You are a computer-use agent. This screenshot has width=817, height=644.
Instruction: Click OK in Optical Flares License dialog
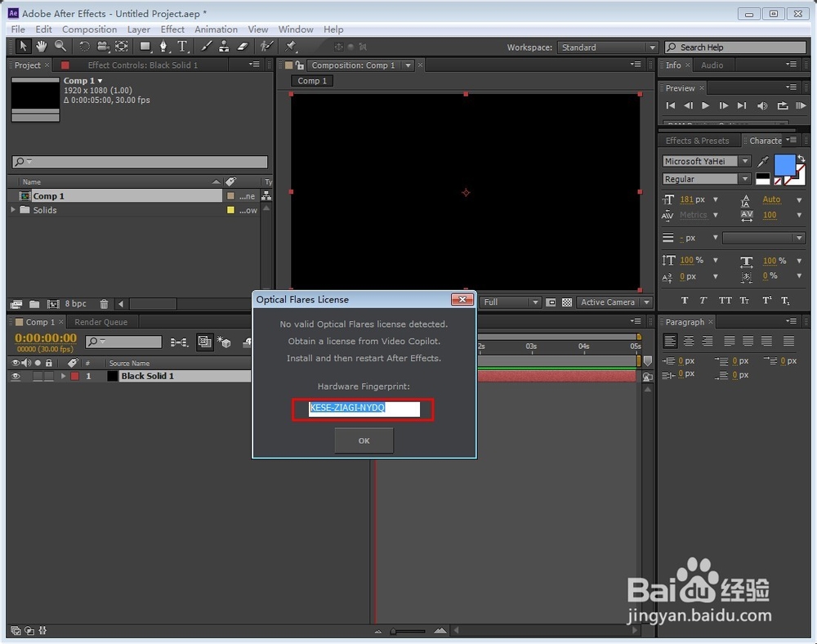364,441
